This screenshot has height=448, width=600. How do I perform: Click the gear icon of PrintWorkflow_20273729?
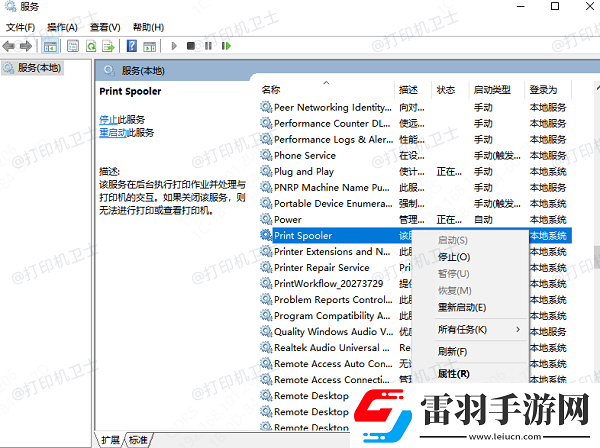click(x=266, y=283)
